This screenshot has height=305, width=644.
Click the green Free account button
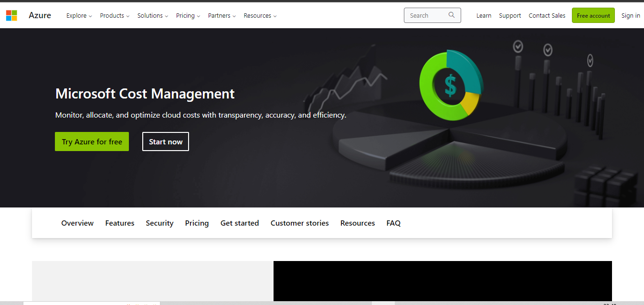pyautogui.click(x=593, y=15)
